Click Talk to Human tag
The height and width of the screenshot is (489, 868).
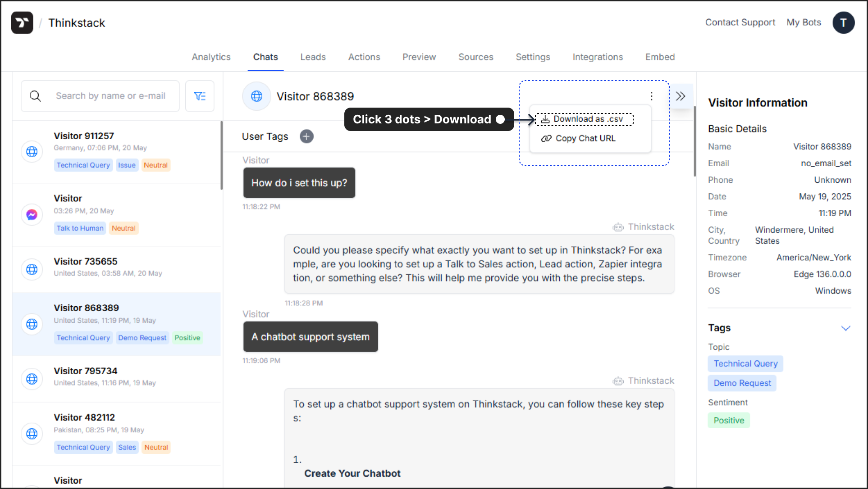coord(80,228)
